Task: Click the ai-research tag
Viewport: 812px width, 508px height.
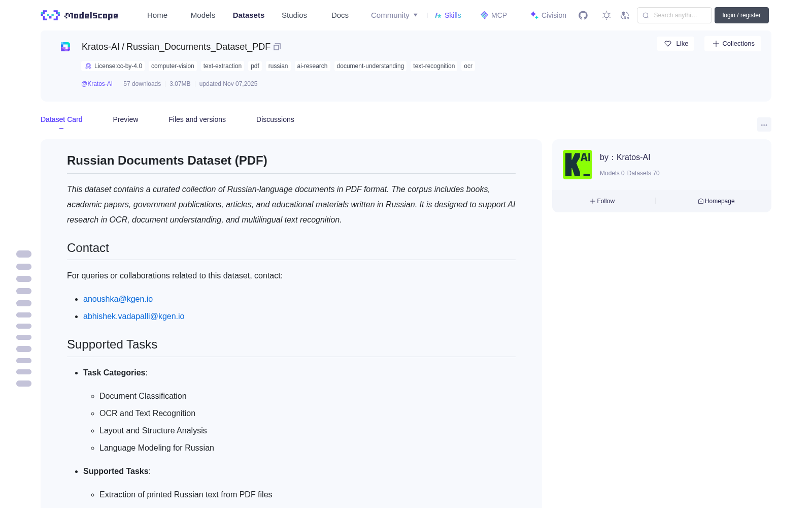Action: [x=312, y=66]
